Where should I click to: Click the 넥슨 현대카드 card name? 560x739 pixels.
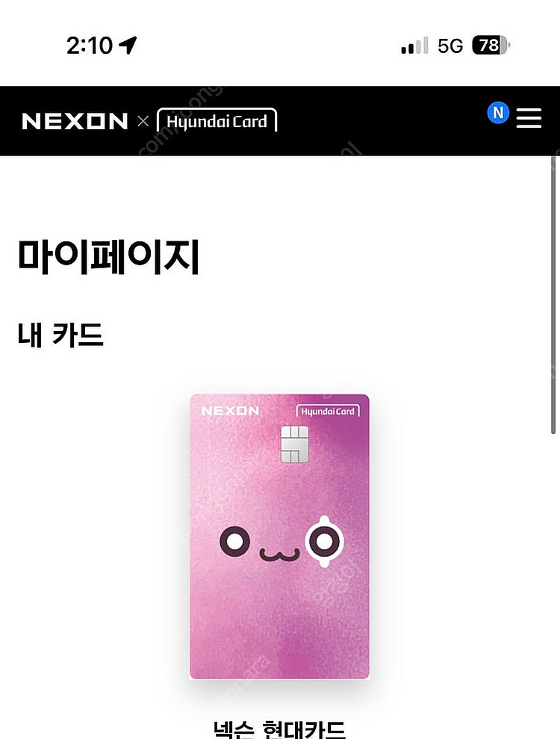[279, 728]
